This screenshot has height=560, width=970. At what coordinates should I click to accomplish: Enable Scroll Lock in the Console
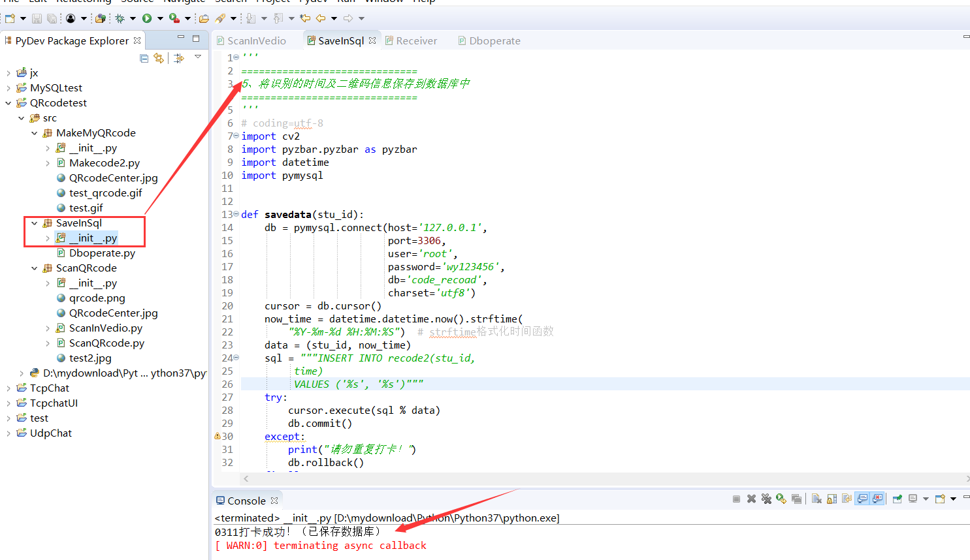point(832,498)
